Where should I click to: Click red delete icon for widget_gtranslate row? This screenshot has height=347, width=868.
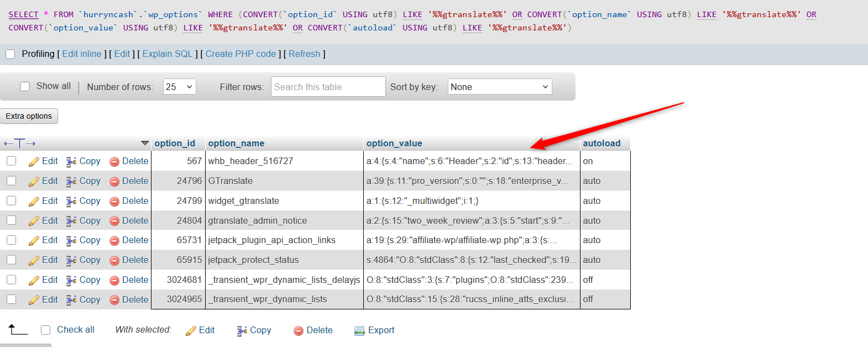point(114,202)
